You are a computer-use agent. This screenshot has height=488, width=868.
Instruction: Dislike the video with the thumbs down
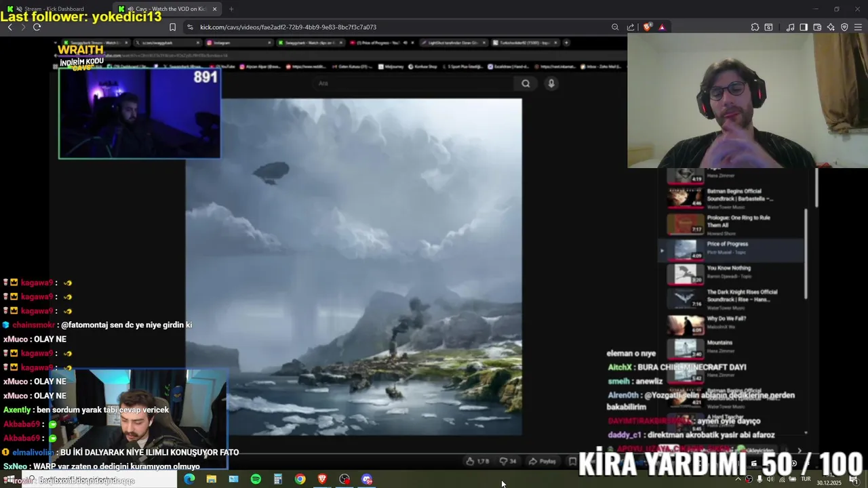click(508, 461)
